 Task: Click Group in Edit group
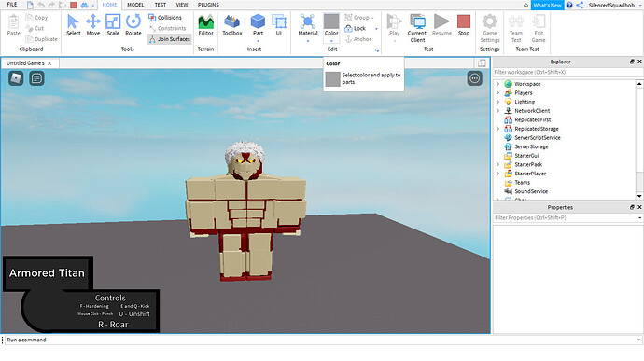coord(357,18)
